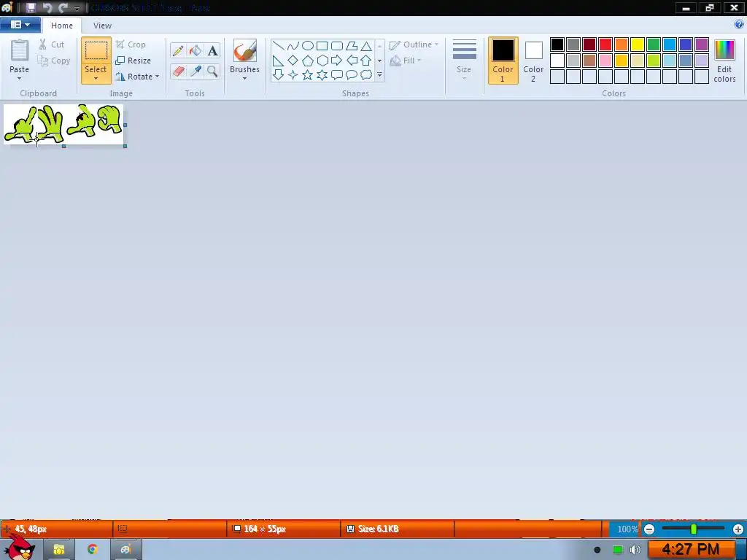Set Color 1 as active color
The width and height of the screenshot is (747, 560).
(x=503, y=61)
